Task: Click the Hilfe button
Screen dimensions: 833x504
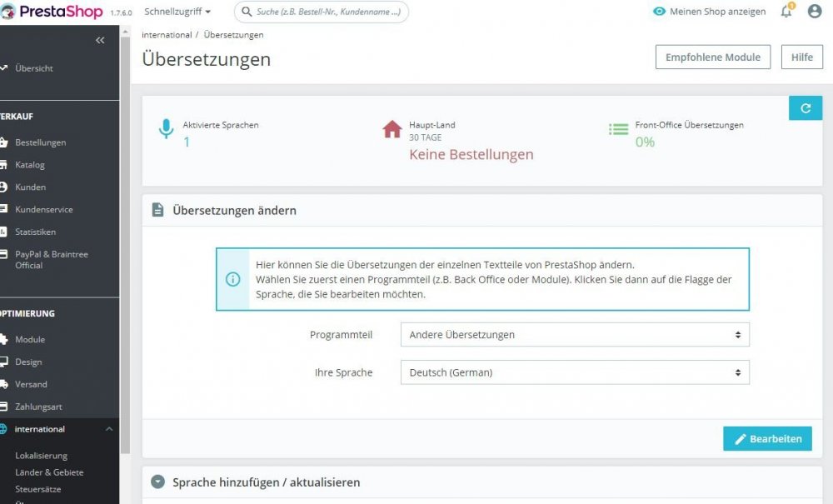Action: point(801,57)
